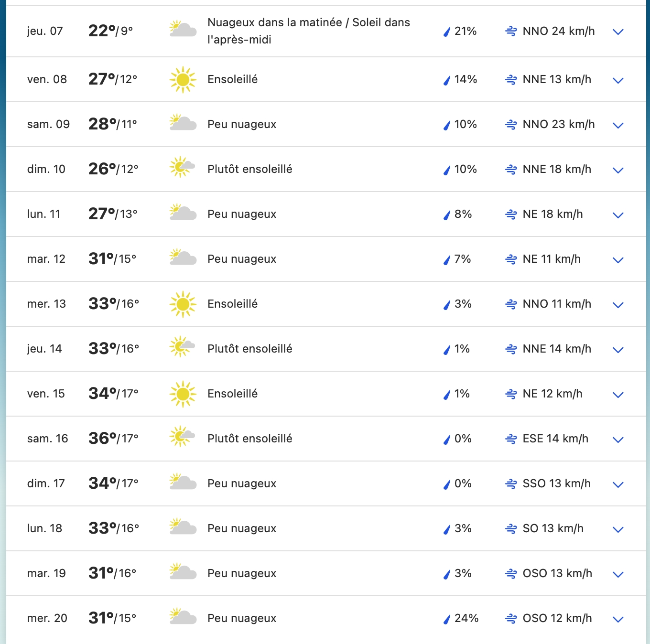Click the sunny icon for ven. 15
The height and width of the screenshot is (644, 650).
183,394
